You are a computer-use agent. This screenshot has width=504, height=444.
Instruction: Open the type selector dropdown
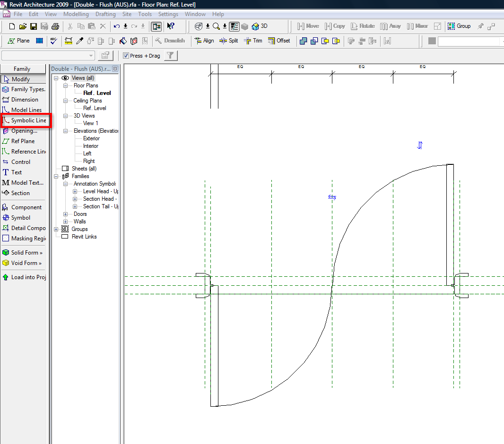[x=91, y=56]
